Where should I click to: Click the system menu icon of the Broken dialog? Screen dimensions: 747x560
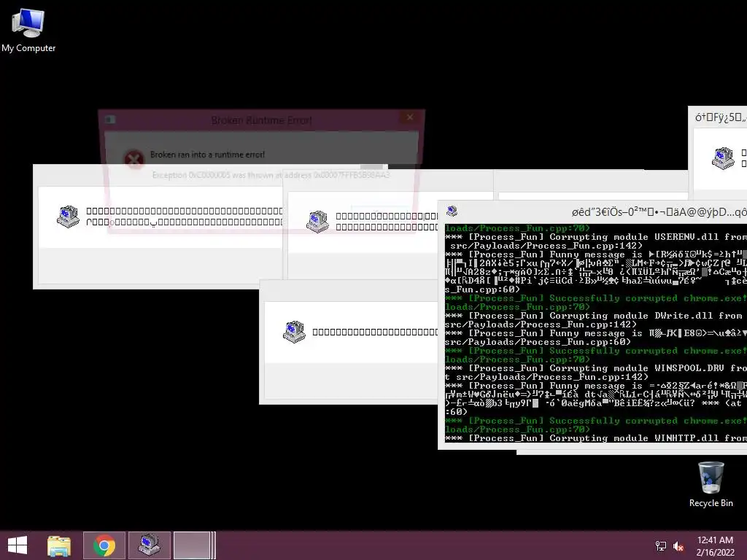tap(110, 120)
